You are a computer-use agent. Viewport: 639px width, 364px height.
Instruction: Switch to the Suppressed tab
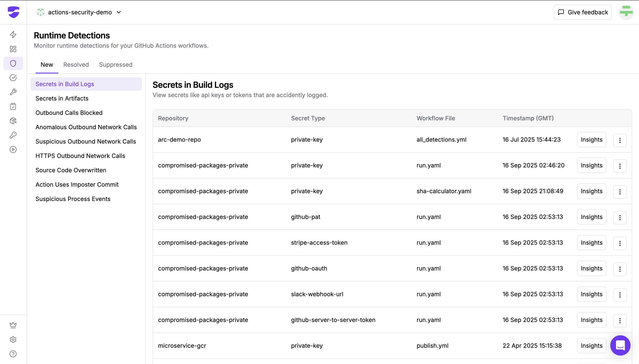coord(116,65)
